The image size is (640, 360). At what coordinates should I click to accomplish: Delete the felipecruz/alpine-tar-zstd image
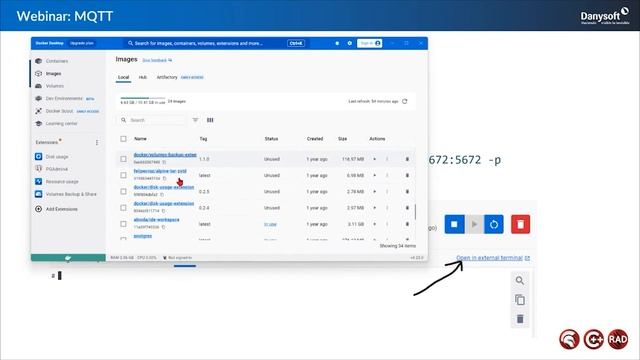click(x=407, y=176)
